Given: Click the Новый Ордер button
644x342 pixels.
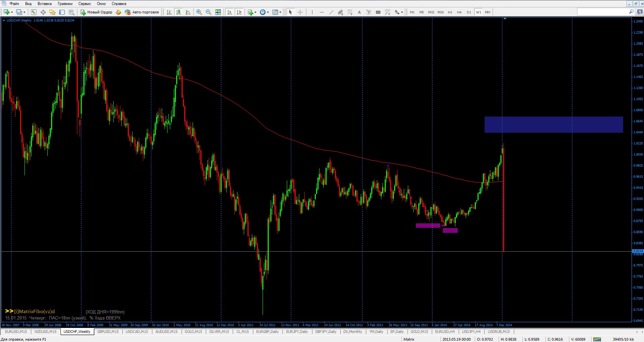Looking at the screenshot, I should coord(97,12).
